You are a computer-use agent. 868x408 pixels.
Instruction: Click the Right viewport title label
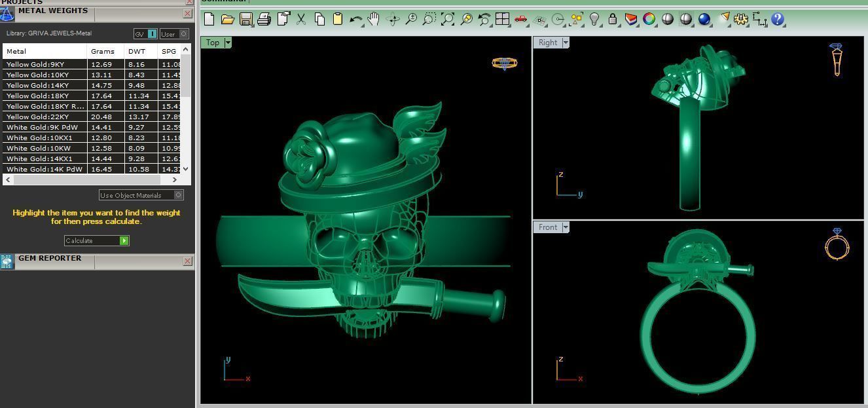(548, 43)
